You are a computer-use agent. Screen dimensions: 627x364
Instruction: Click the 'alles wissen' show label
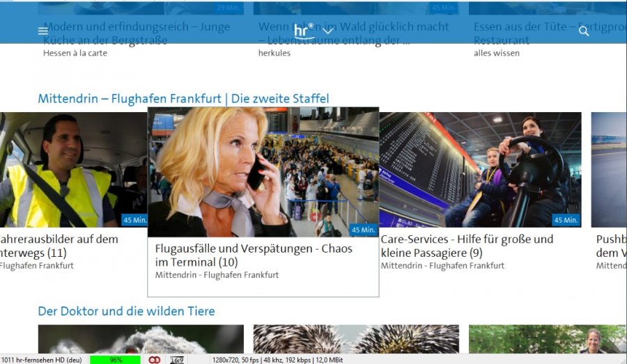497,53
